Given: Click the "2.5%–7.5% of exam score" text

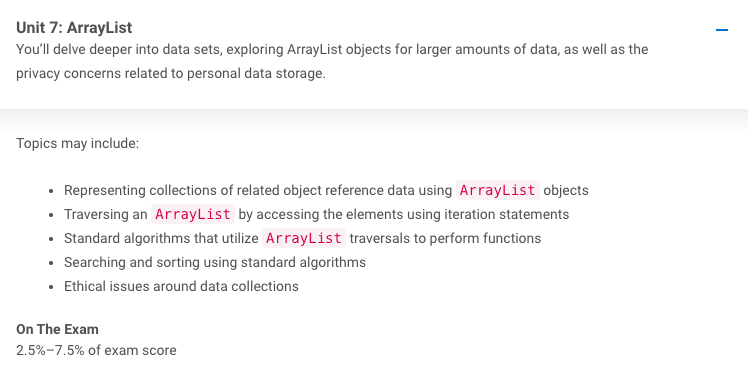Looking at the screenshot, I should coord(96,351).
